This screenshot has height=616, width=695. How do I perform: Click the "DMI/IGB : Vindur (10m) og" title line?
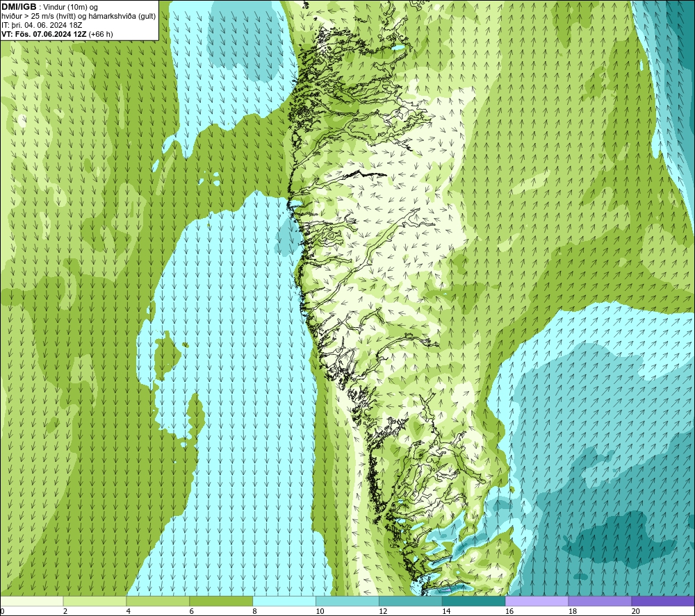[x=50, y=7]
